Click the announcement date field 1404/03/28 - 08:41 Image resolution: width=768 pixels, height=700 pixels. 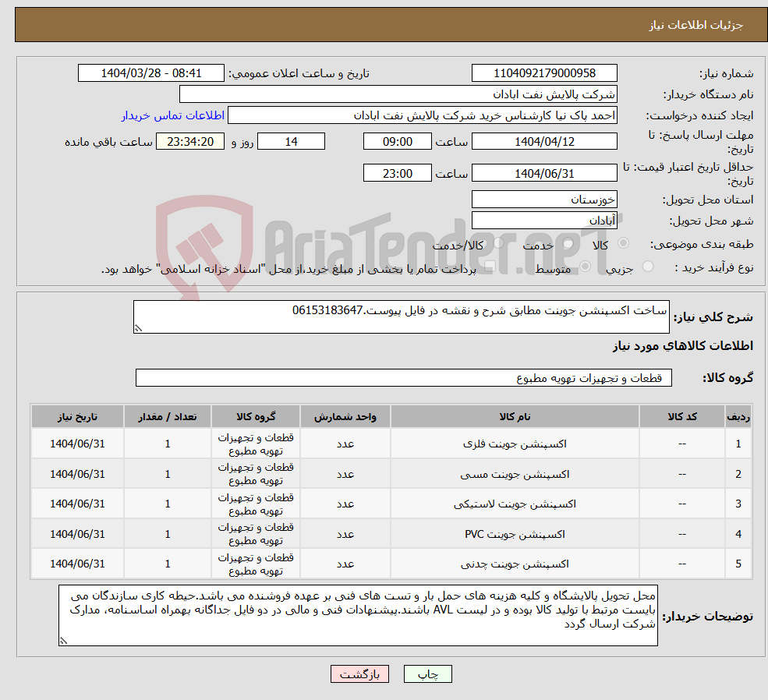(x=150, y=73)
